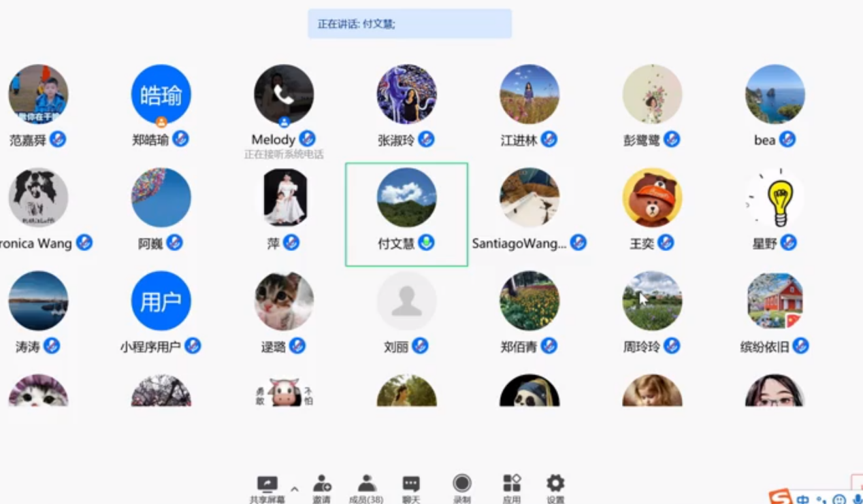This screenshot has height=504, width=863.
Task: Click the 正在讲话: 付文慧 speaker banner
Action: (410, 24)
